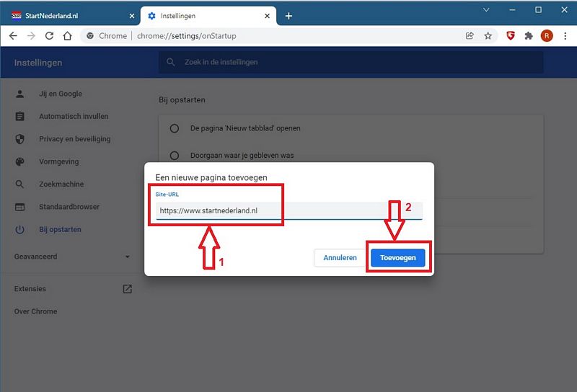
Task: Click the Site-URL input field
Action: pos(289,210)
